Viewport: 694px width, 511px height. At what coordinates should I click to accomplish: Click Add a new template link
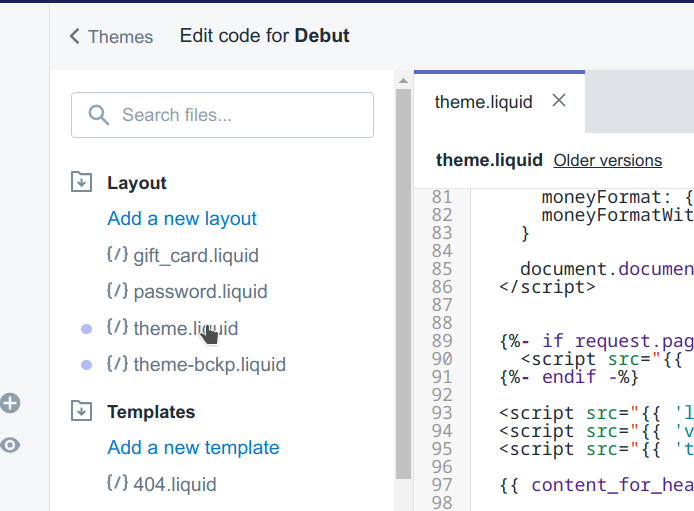tap(193, 448)
